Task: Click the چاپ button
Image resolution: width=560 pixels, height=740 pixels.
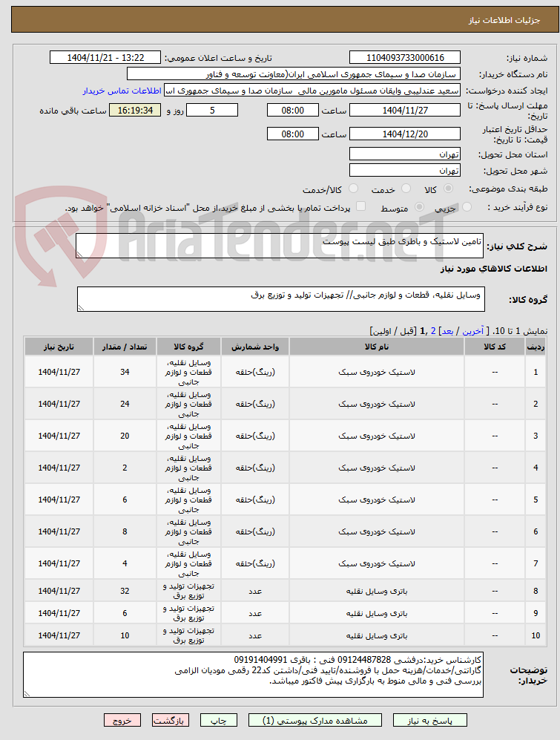Action: (x=218, y=720)
